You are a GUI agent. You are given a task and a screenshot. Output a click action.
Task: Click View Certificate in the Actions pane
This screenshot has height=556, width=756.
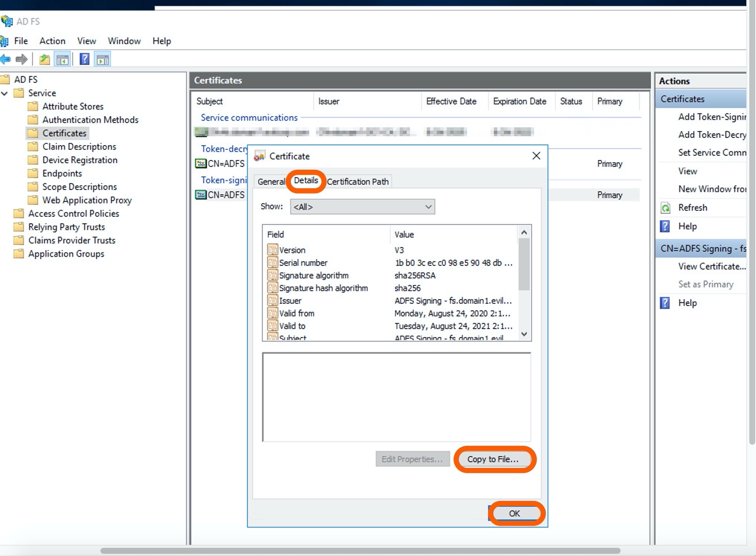tap(711, 266)
